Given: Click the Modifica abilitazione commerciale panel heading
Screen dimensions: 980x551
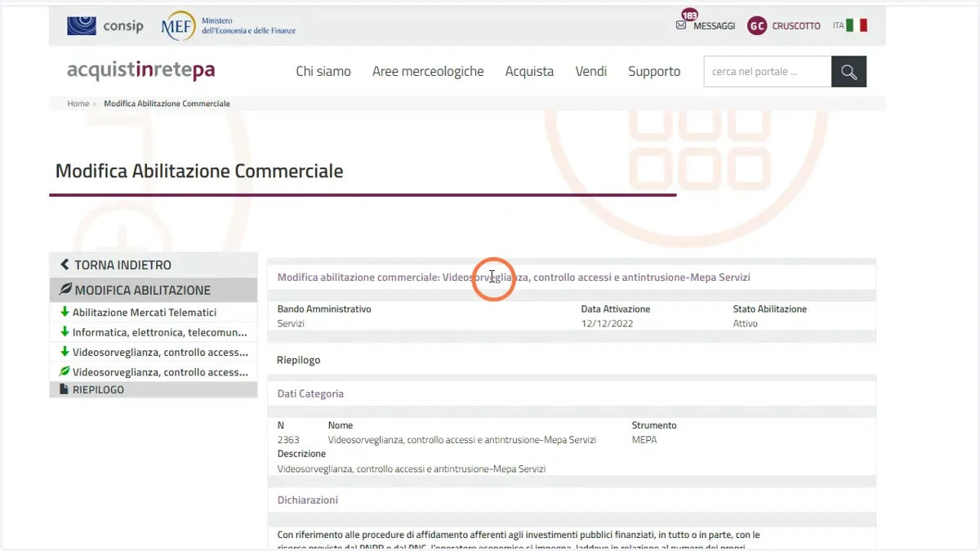Looking at the screenshot, I should click(x=514, y=278).
